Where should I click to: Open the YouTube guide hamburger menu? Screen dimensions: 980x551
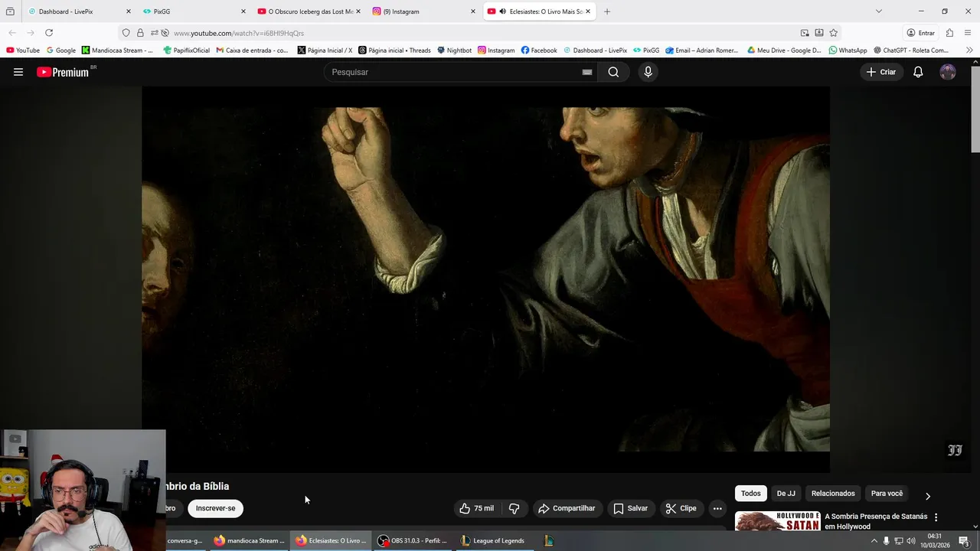pyautogui.click(x=18, y=72)
